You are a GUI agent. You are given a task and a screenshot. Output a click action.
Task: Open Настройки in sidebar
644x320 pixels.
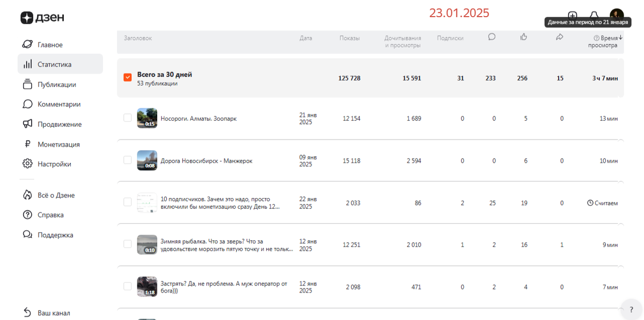point(60,164)
